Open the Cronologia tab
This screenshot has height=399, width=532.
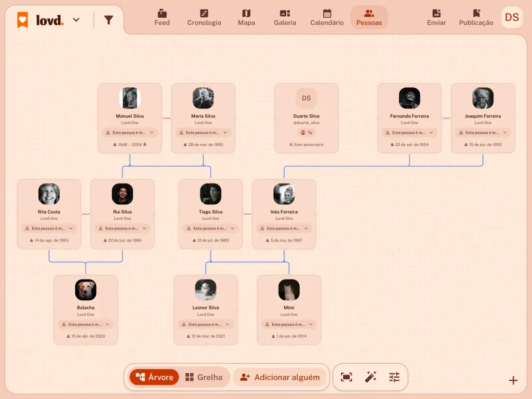click(204, 18)
